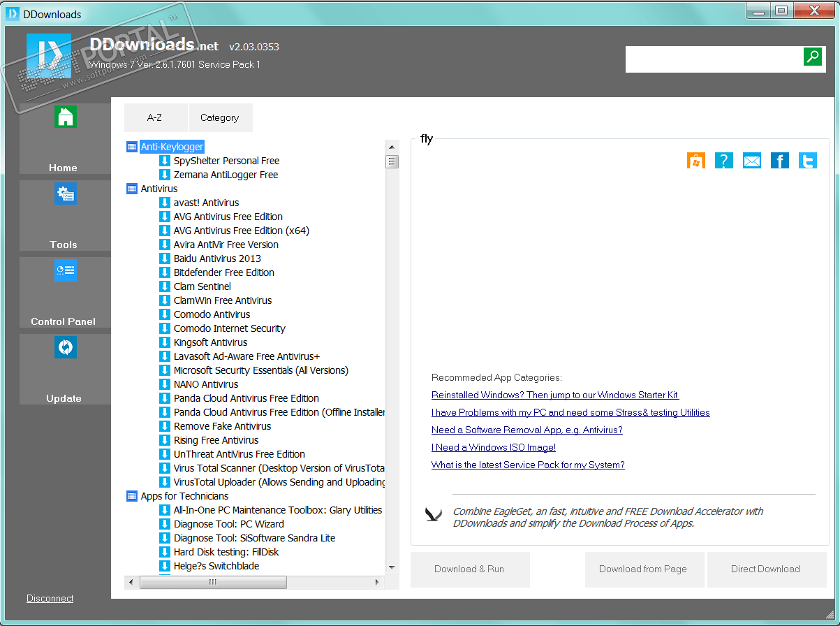The height and width of the screenshot is (626, 840).
Task: Select Bitdefender Free Edition
Action: (x=223, y=272)
